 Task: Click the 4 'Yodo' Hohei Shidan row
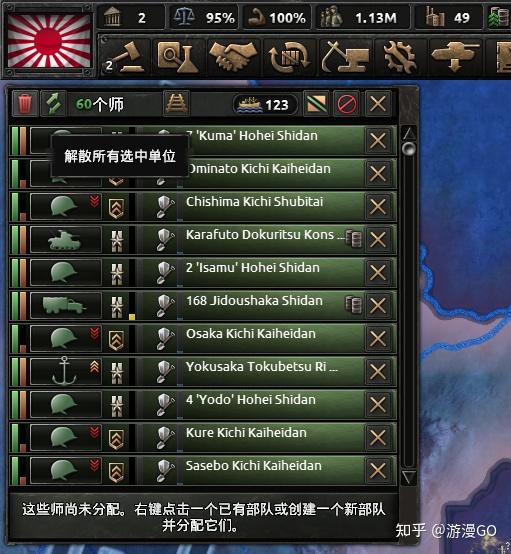(x=202, y=404)
